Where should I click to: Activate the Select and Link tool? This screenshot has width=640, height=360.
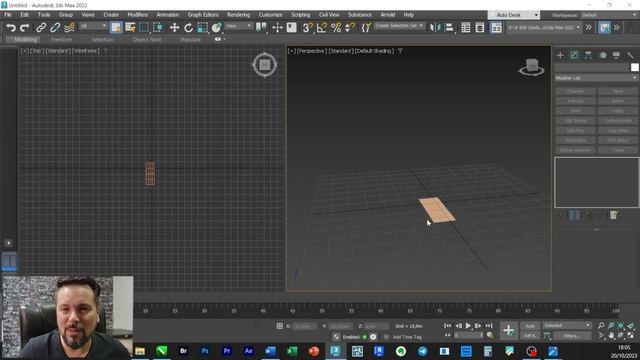coord(41,28)
